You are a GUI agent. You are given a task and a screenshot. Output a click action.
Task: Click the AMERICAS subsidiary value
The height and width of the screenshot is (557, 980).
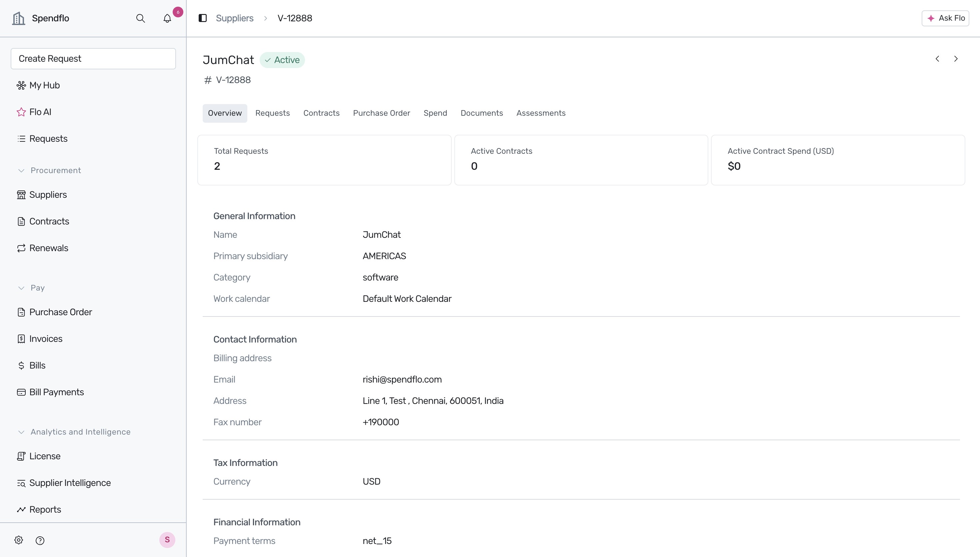tap(384, 256)
